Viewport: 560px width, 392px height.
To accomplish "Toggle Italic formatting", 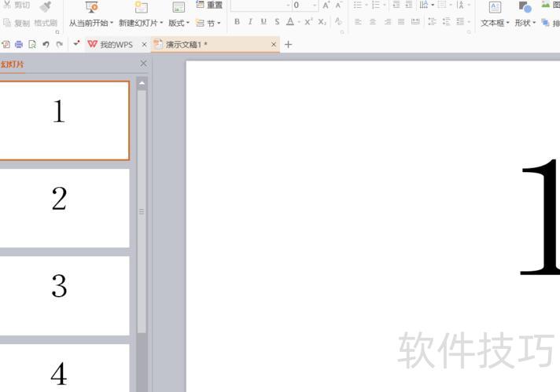I will (250, 22).
